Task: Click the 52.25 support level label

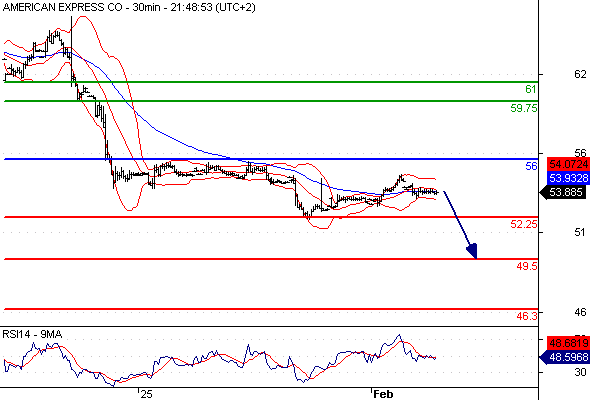Action: [x=524, y=224]
